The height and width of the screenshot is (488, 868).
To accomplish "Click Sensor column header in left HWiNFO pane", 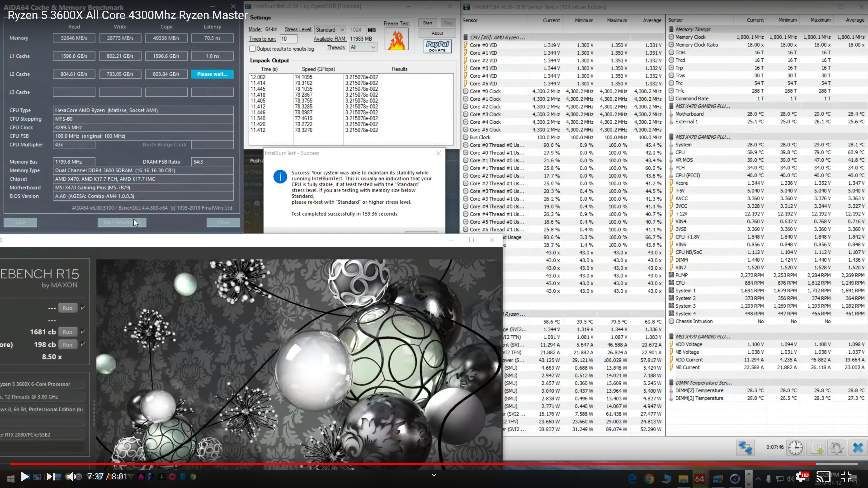I will pos(470,20).
